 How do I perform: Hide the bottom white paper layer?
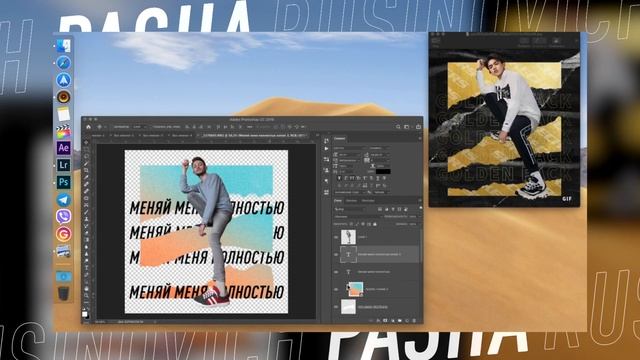pos(336,306)
